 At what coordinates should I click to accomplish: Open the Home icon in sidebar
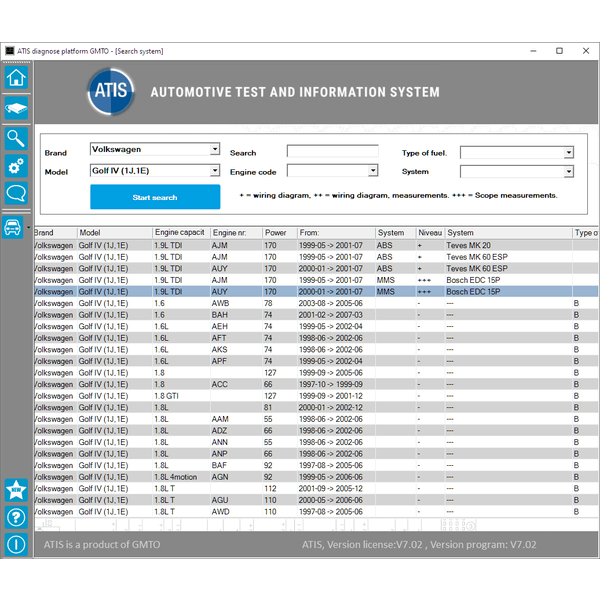15,78
